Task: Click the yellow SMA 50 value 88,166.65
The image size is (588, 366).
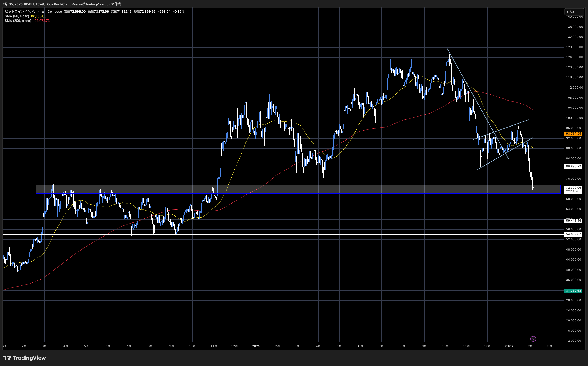Action: pyautogui.click(x=39, y=16)
